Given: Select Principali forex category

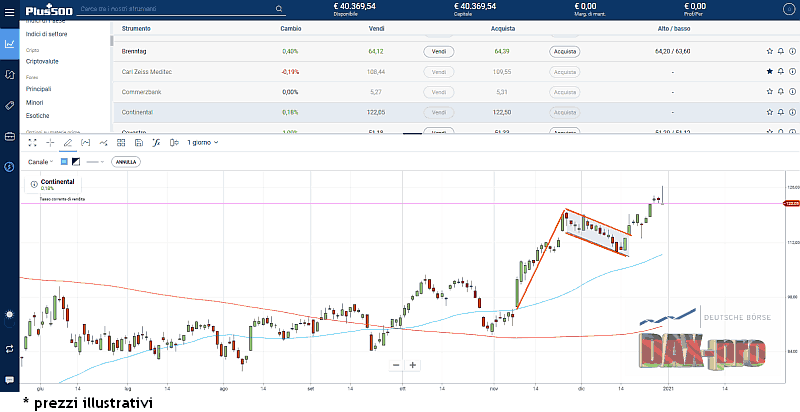Looking at the screenshot, I should (38, 89).
